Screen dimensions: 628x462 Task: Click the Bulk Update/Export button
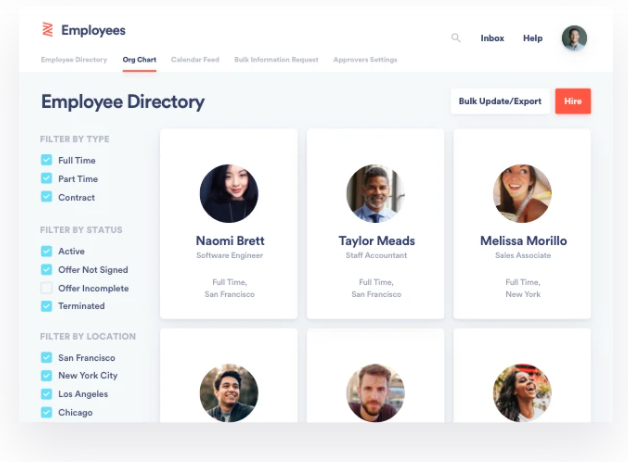point(500,101)
